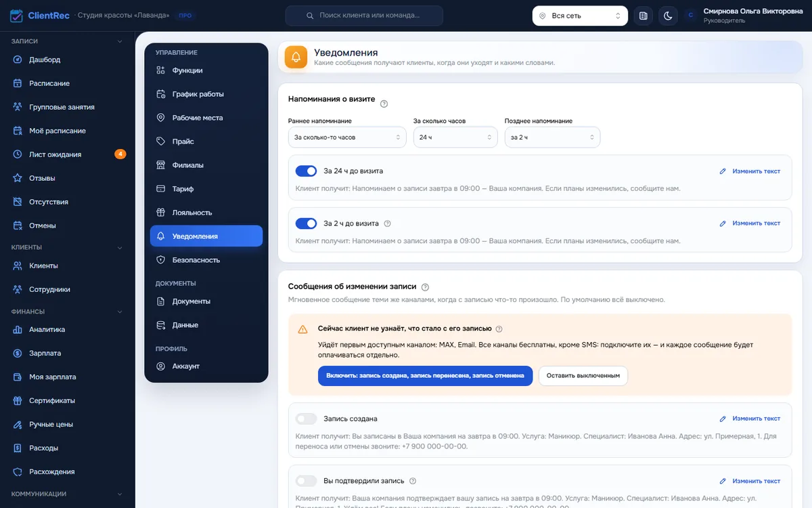Click the Прайс tag icon
The width and height of the screenshot is (812, 508).
[160, 142]
